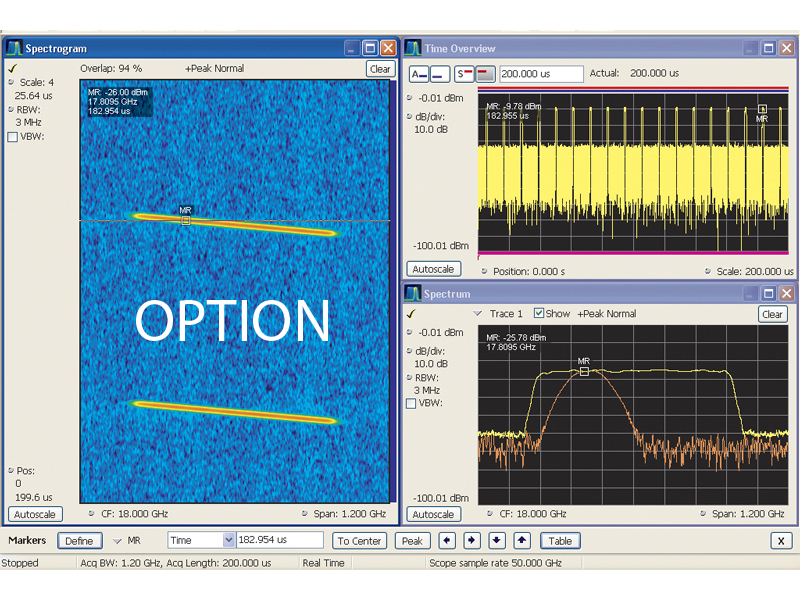Click the 200.000 us input field in Time Overview
800x600 pixels.
(541, 74)
